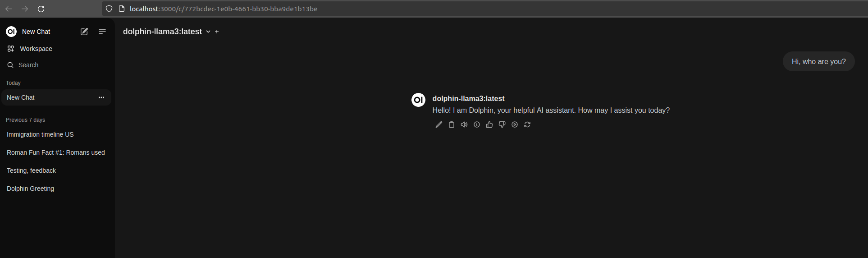Open the Roman Fun Fact chat
This screenshot has width=868, height=258.
(x=55, y=152)
